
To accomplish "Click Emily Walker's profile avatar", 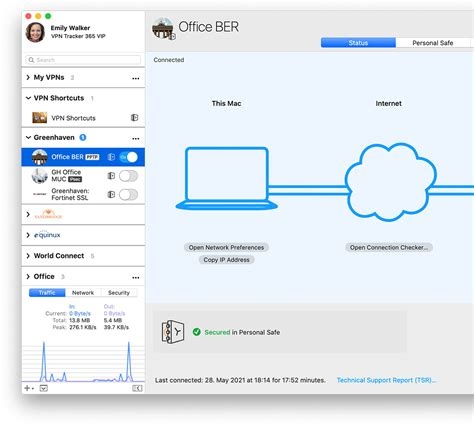I will pyautogui.click(x=35, y=32).
